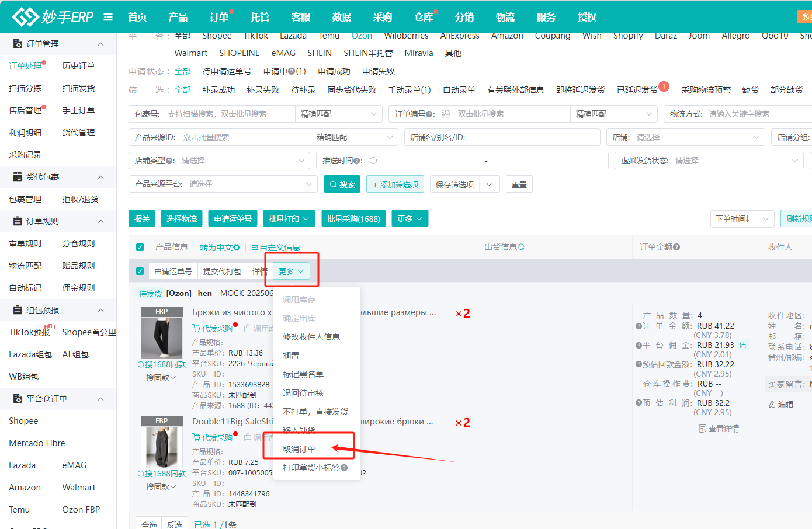Open the 下单时间 sort dropdown

point(742,218)
